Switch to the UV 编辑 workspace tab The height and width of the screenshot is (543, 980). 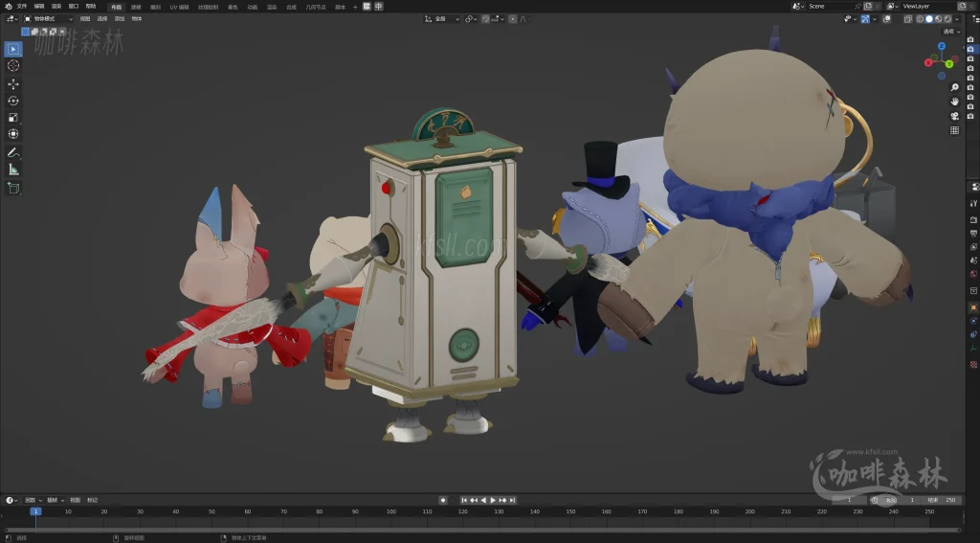click(x=179, y=7)
